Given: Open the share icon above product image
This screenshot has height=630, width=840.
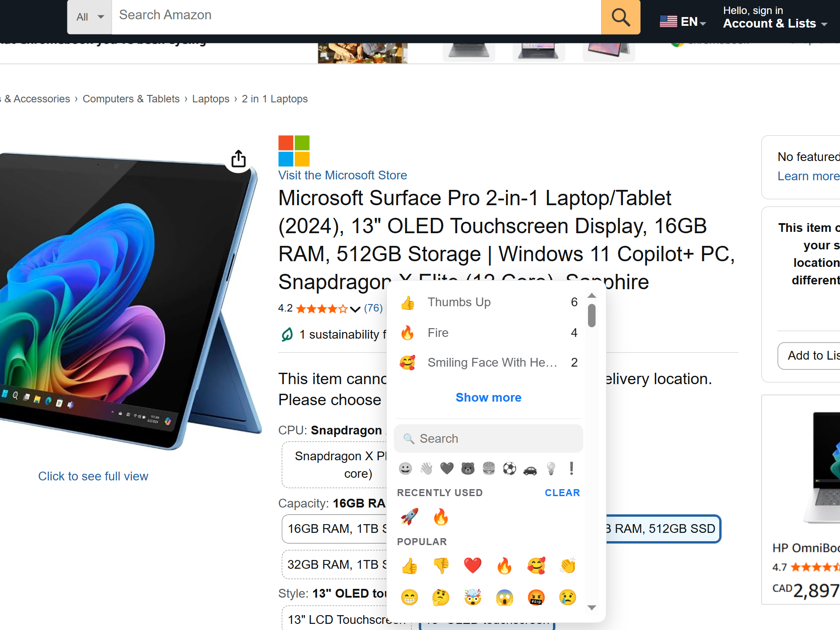Looking at the screenshot, I should [x=238, y=159].
